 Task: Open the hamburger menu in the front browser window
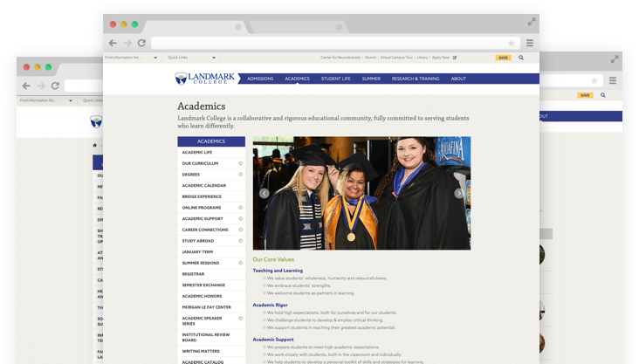click(530, 43)
